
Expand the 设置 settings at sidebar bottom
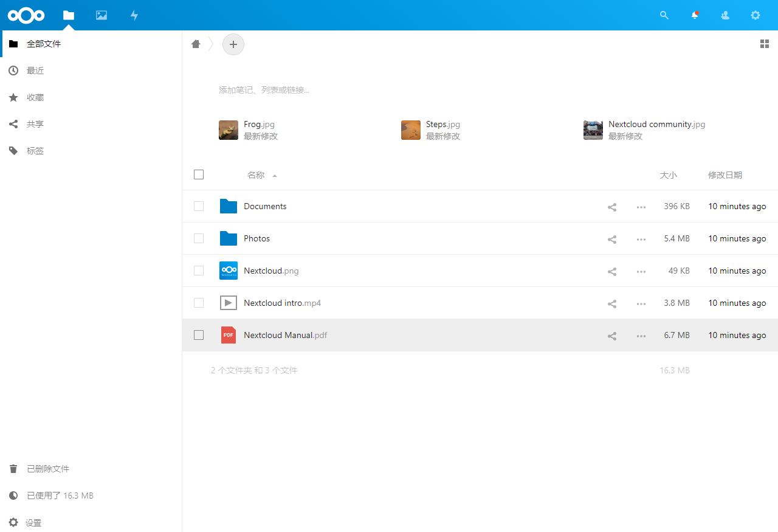91,522
